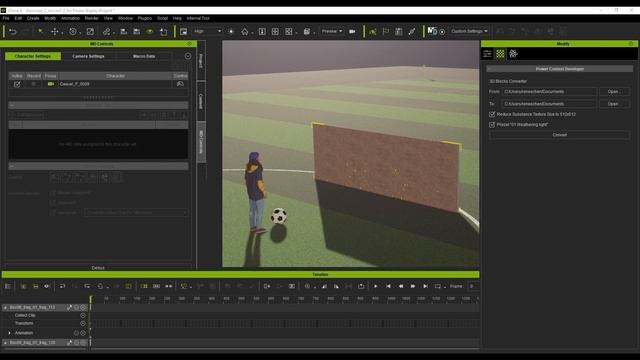Collapse the first timeline object track

pyautogui.click(x=5, y=307)
